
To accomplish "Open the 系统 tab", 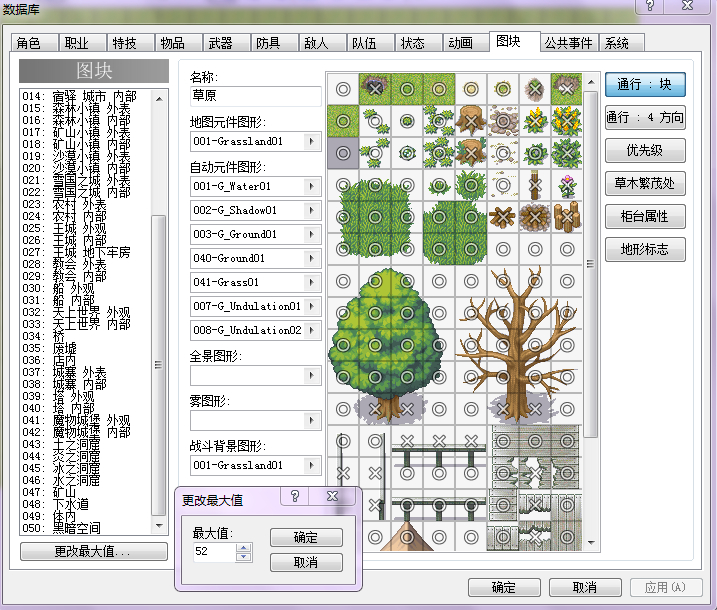I will click(x=621, y=43).
